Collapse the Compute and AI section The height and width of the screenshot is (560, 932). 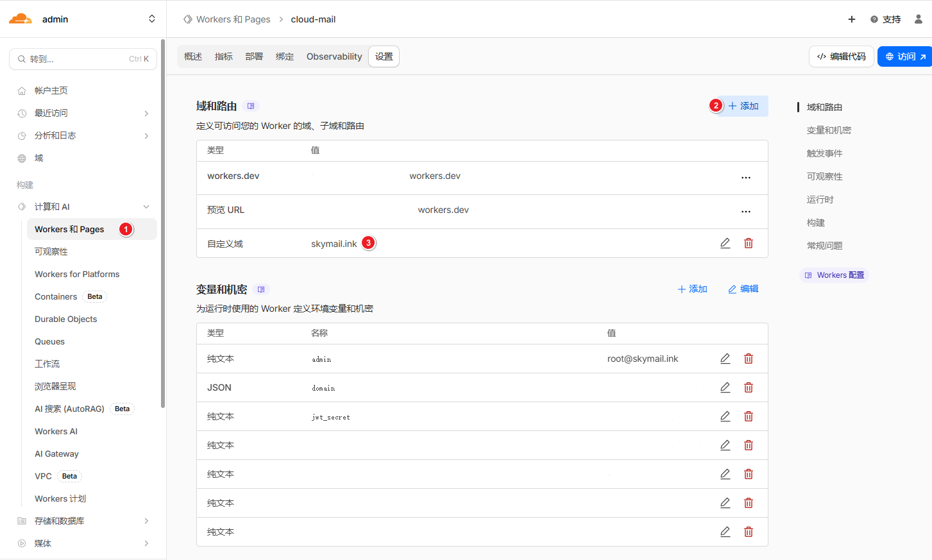click(x=146, y=207)
